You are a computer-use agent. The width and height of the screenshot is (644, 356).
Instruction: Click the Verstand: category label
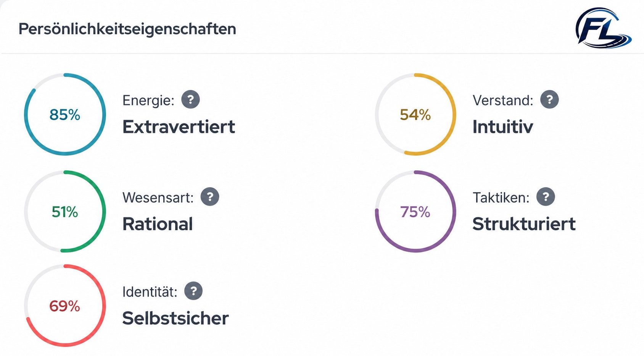click(503, 100)
